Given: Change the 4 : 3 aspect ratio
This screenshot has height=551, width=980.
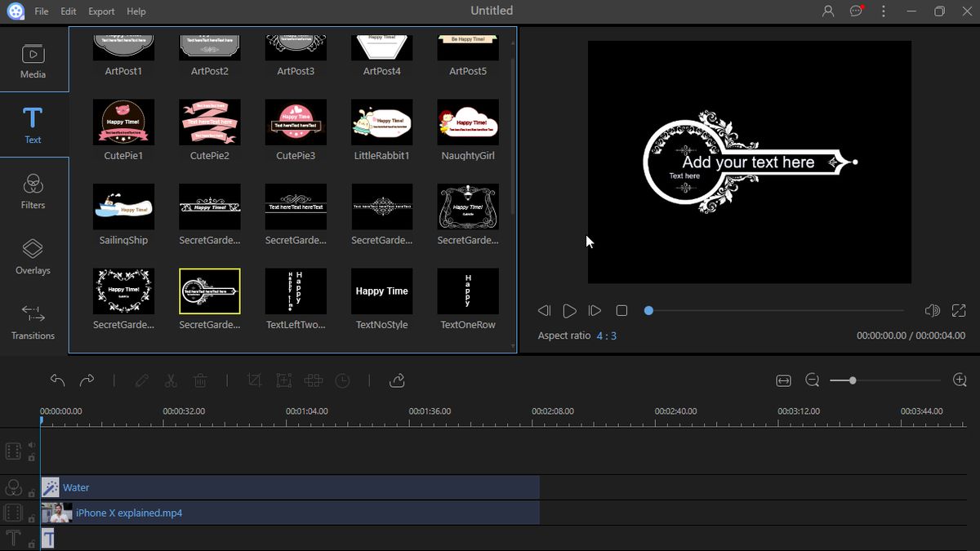Looking at the screenshot, I should [606, 335].
